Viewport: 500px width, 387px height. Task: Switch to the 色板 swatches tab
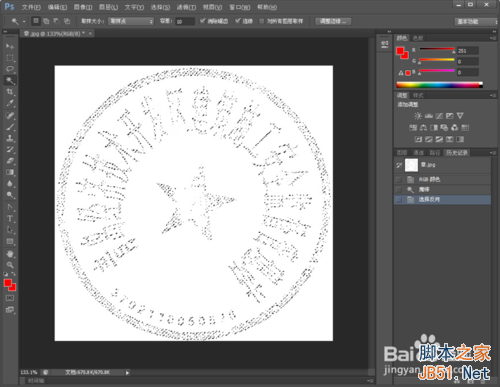418,38
